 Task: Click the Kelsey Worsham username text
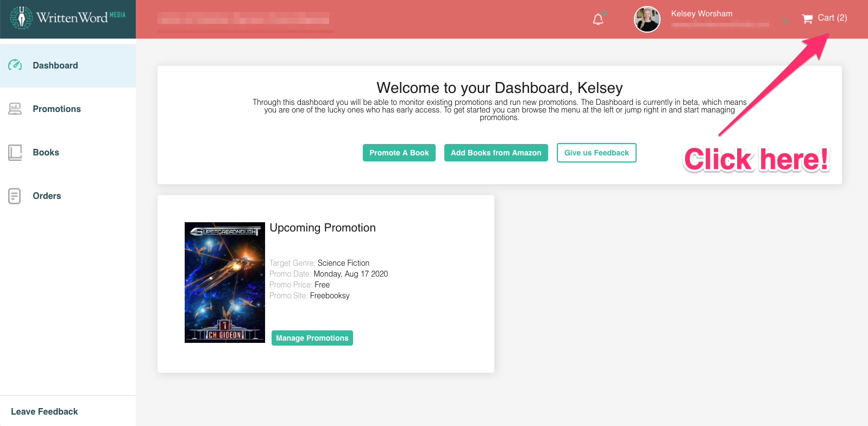702,14
